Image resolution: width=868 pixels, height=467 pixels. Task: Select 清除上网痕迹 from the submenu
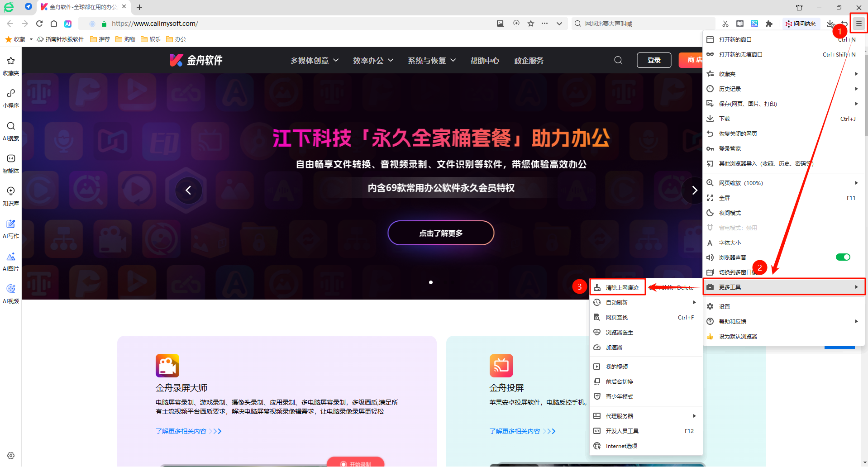(x=622, y=287)
